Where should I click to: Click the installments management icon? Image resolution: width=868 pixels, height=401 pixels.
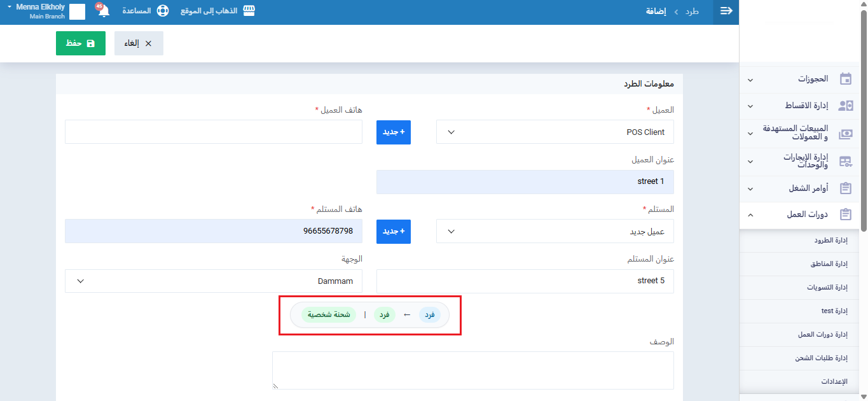pos(845,106)
